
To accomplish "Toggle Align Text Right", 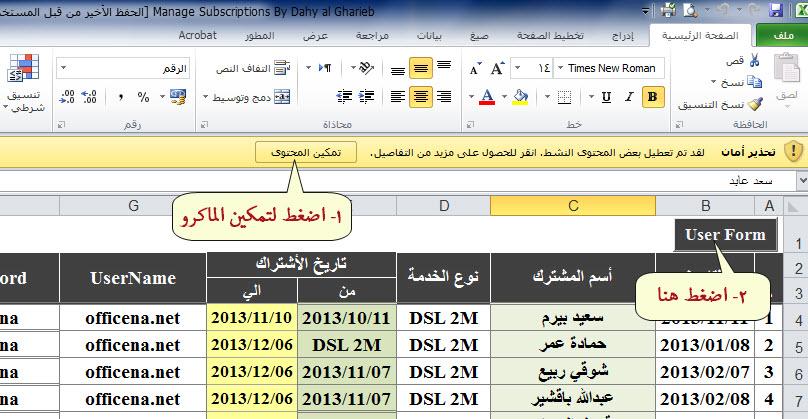I will tap(444, 96).
